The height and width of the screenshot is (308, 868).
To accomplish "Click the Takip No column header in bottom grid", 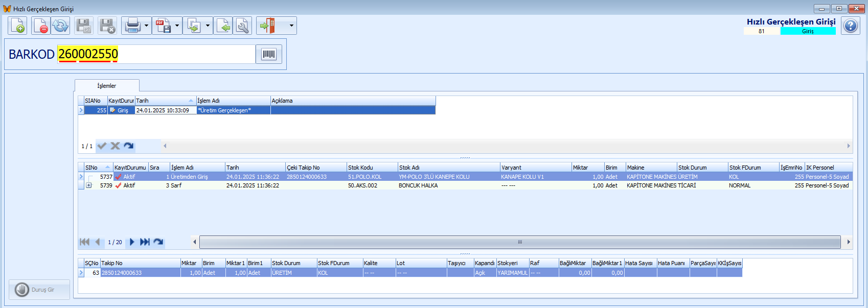I will [x=140, y=263].
